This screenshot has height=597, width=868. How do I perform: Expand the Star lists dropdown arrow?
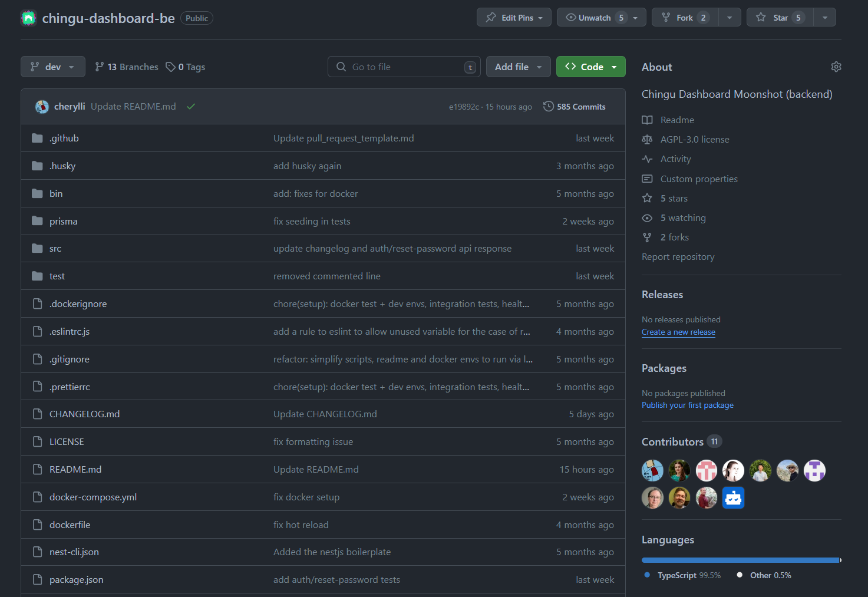(825, 18)
